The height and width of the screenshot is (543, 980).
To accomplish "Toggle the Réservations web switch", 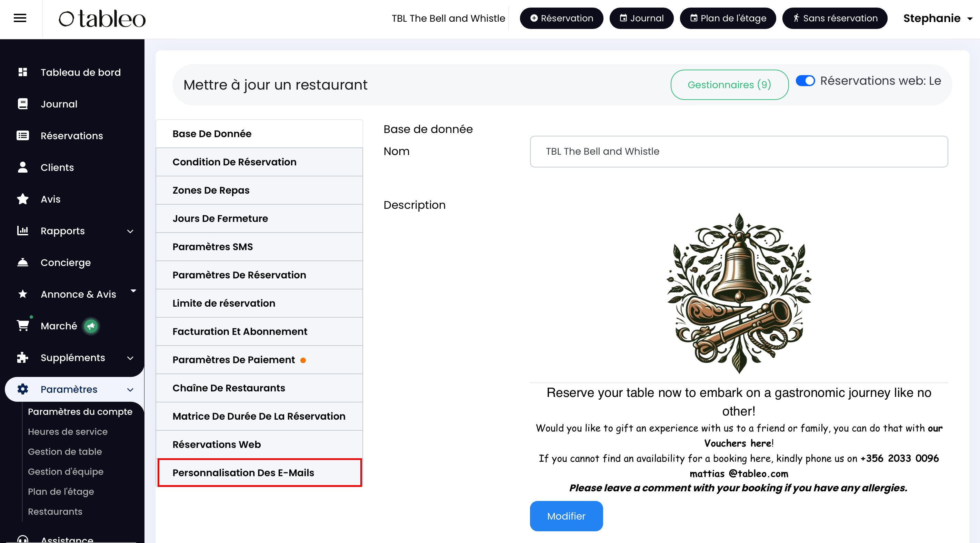I will click(x=805, y=81).
